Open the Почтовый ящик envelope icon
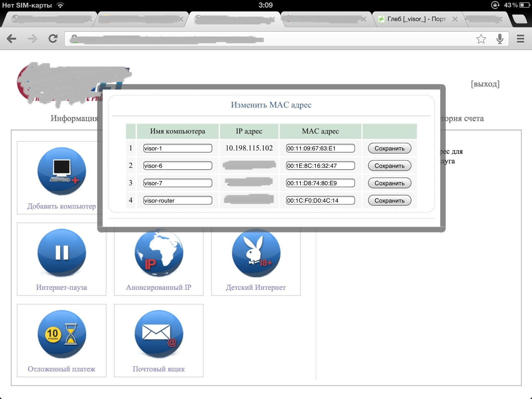 coord(159,334)
